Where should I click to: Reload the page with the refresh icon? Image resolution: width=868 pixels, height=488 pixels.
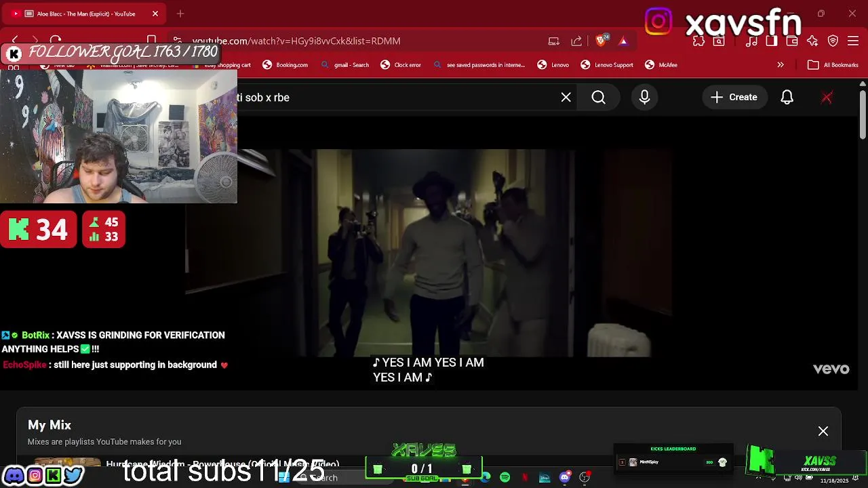pos(56,41)
